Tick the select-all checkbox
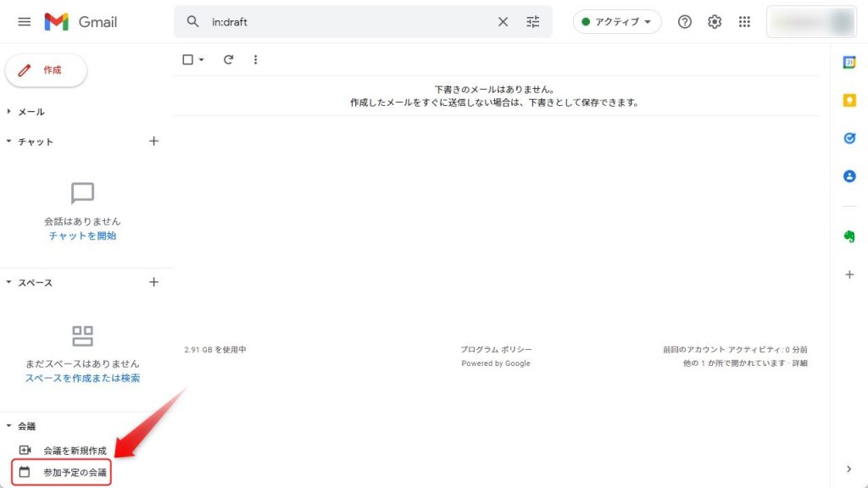 187,59
